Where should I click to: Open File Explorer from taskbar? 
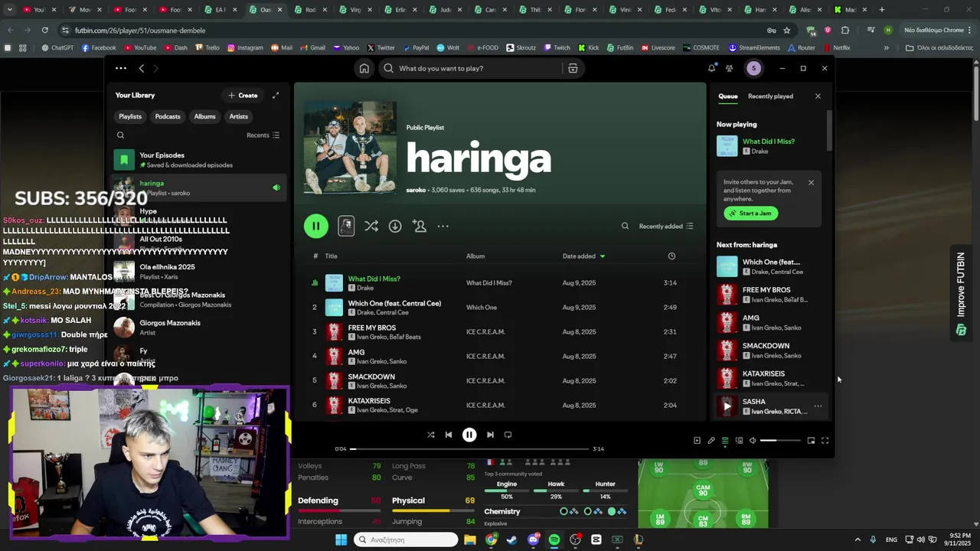tap(470, 540)
